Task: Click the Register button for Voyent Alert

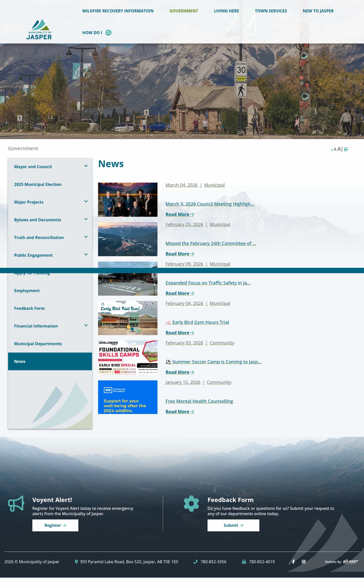Action: click(55, 525)
